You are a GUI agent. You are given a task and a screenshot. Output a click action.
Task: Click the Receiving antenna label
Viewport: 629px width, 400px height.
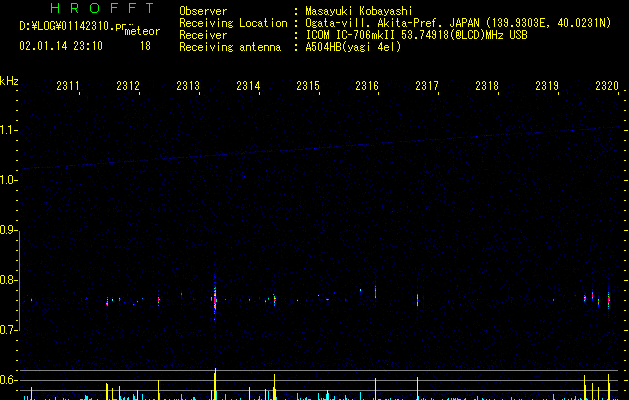tap(230, 47)
